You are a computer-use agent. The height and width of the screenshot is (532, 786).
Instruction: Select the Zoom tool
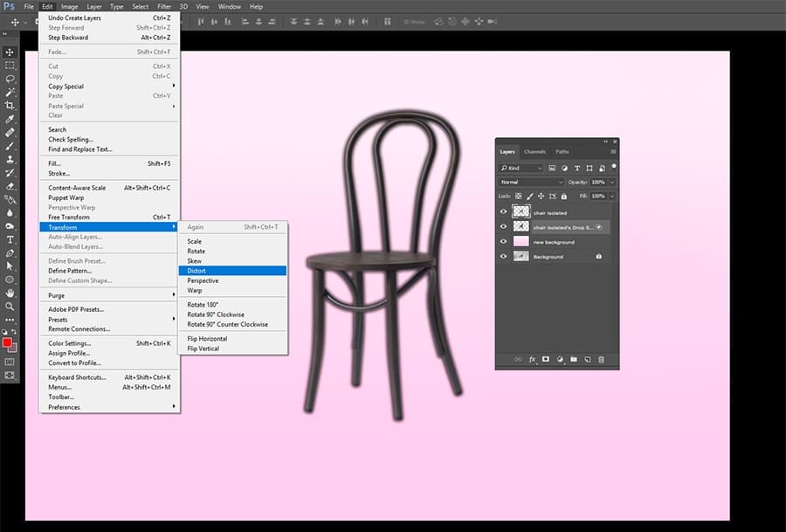point(10,307)
